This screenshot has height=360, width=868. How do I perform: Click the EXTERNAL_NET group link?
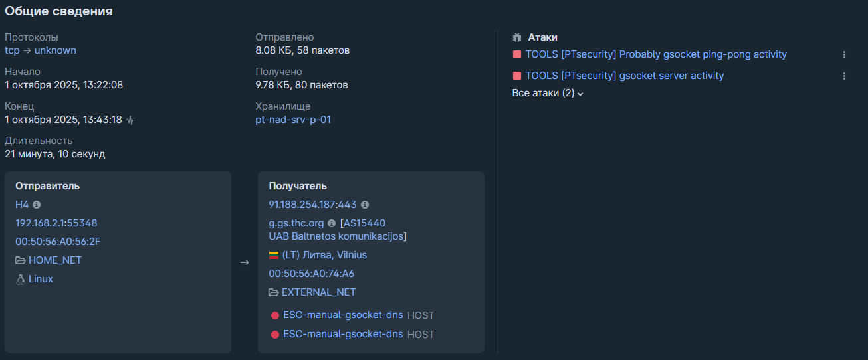[318, 292]
